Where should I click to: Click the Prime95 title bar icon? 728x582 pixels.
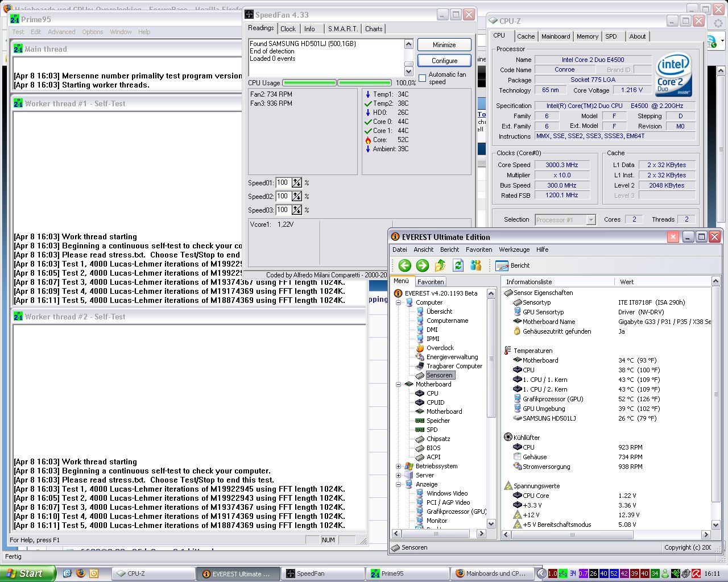(15, 19)
